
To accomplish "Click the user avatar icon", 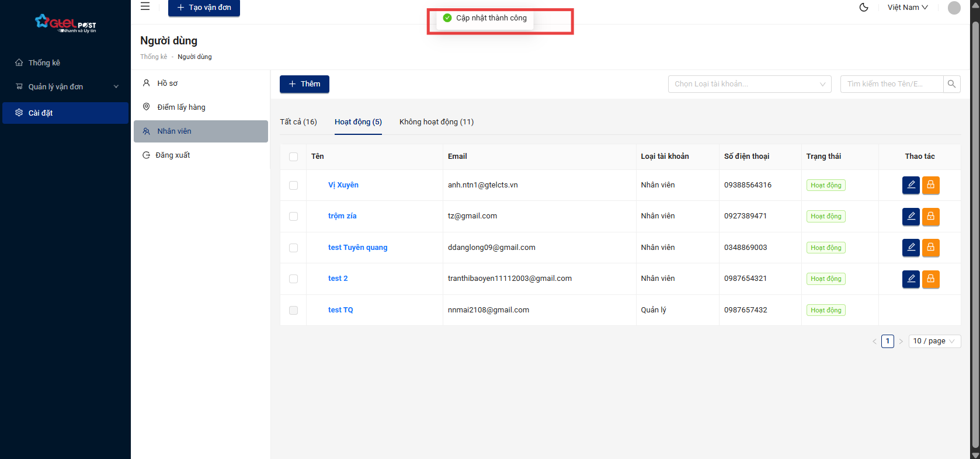I will point(954,8).
